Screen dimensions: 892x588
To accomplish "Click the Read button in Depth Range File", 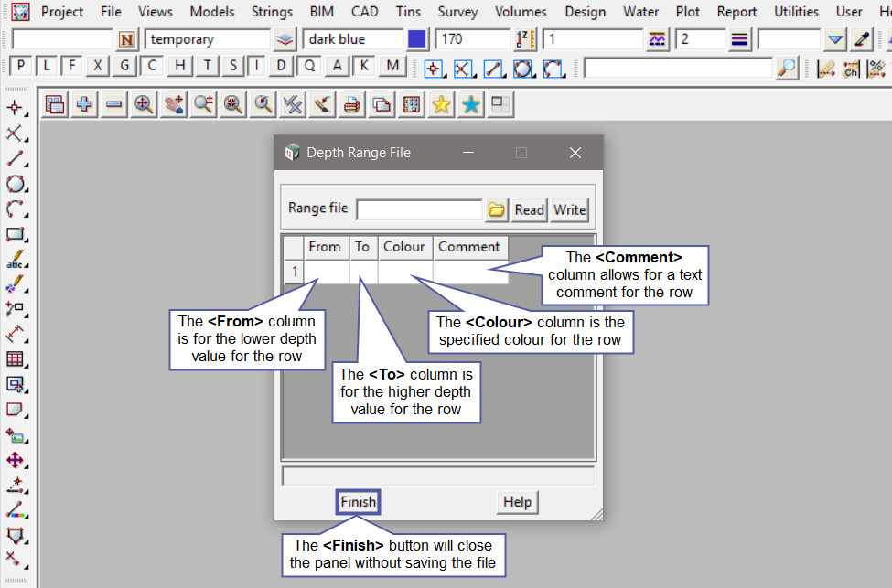I will [529, 209].
